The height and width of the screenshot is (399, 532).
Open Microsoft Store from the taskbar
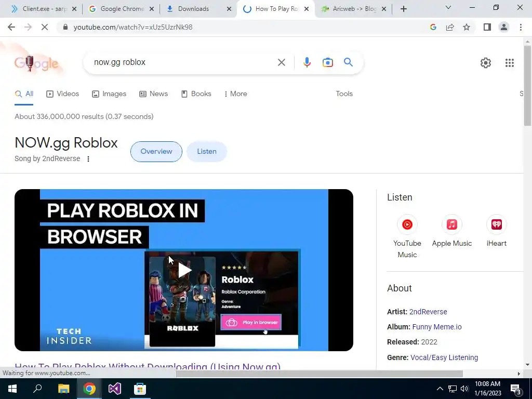tap(140, 389)
